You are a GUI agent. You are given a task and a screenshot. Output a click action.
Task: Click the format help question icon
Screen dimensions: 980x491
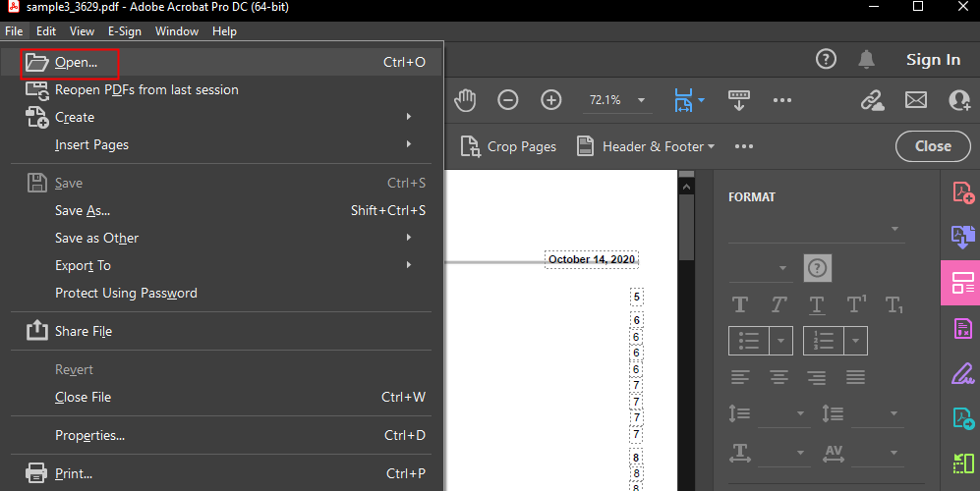tap(817, 268)
